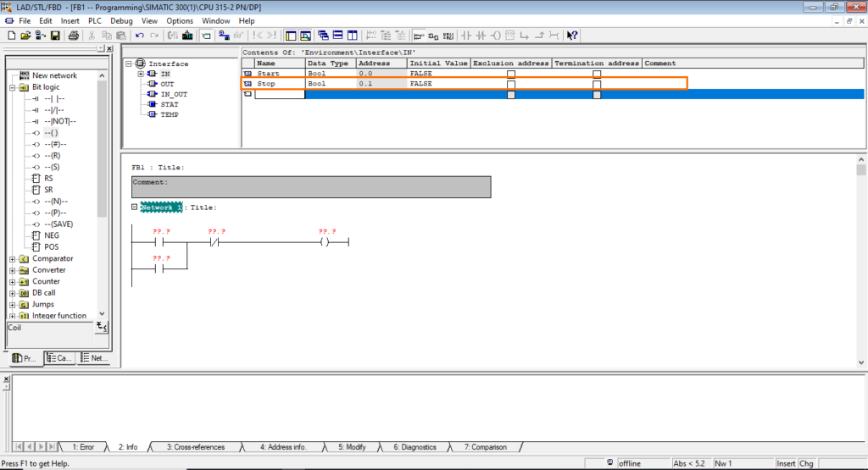
Task: Select the RS flip-flop element
Action: (x=48, y=178)
